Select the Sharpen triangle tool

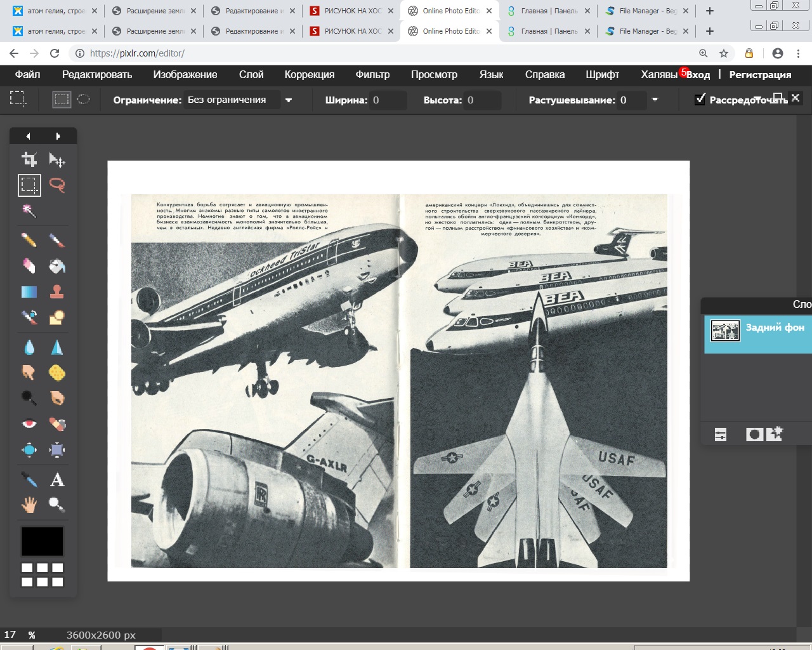(57, 347)
